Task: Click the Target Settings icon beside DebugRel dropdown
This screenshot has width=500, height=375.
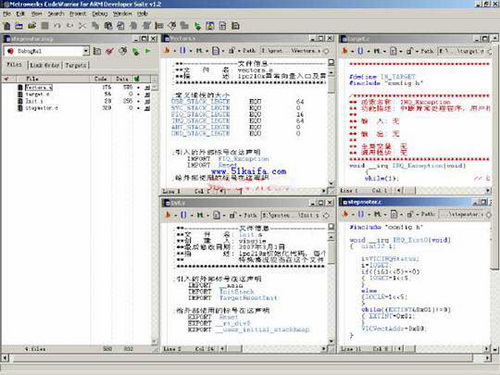Action: (x=97, y=51)
